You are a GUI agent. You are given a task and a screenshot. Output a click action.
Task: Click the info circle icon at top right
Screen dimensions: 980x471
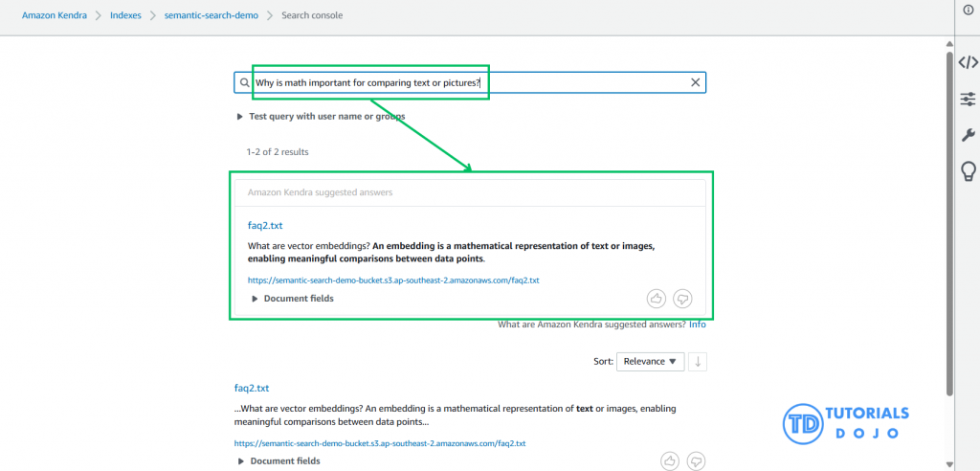(967, 9)
